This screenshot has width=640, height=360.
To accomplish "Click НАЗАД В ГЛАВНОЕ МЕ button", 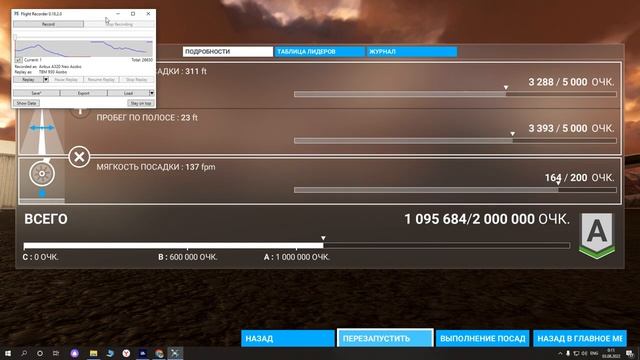I will coord(580,338).
